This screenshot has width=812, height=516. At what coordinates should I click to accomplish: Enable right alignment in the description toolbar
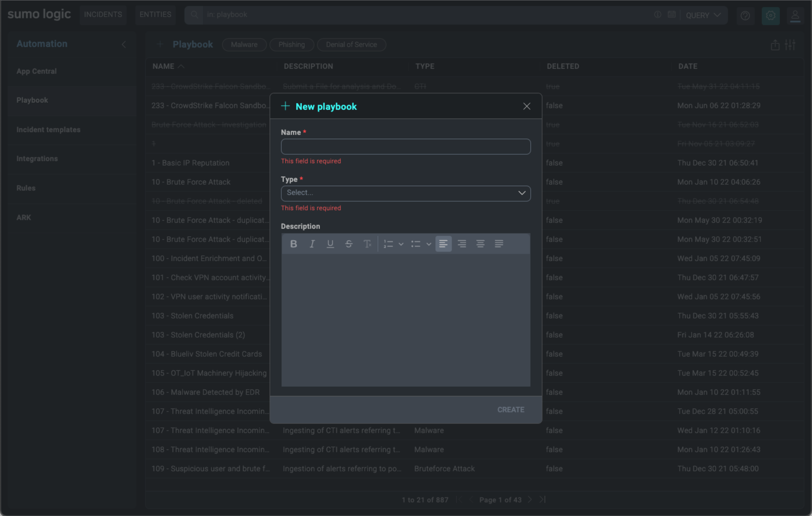tap(480, 244)
